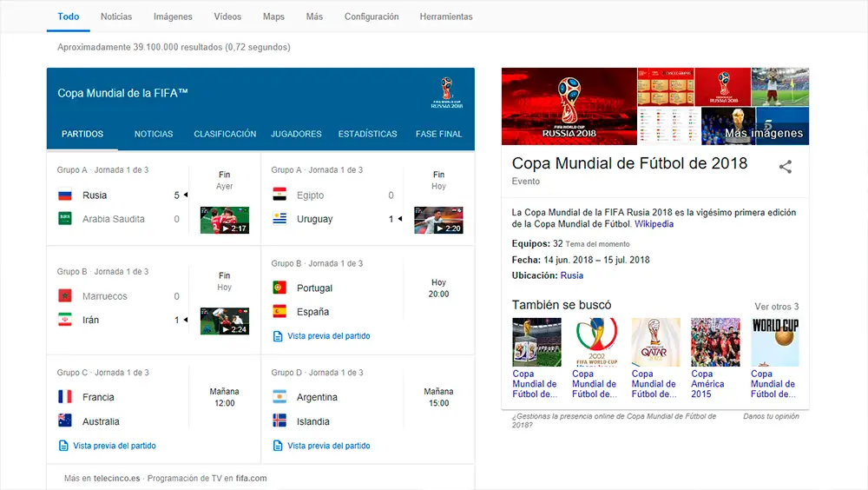This screenshot has width=868, height=490.
Task: Open Vista previa del partido for Francia–Australia
Action: [115, 446]
